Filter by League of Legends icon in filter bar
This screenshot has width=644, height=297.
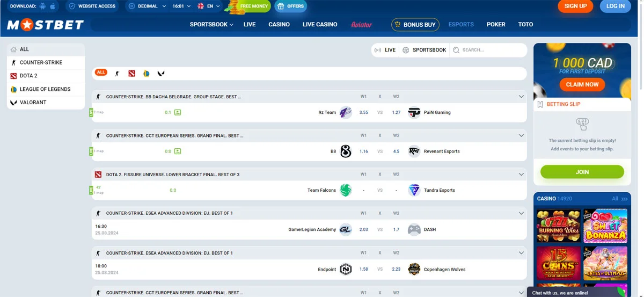[x=146, y=74]
